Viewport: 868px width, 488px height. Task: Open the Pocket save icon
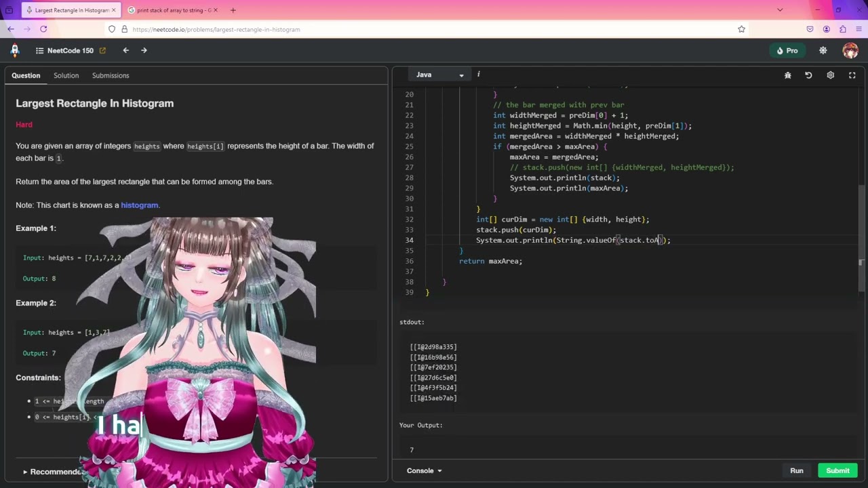tap(810, 29)
